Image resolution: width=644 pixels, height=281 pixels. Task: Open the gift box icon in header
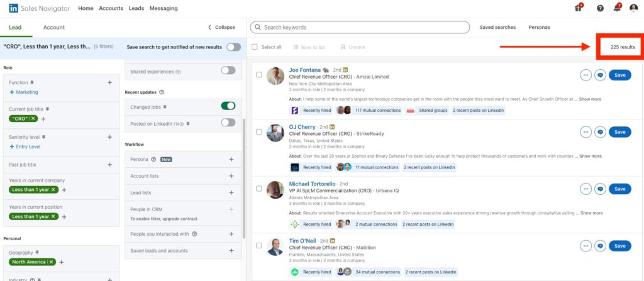tap(579, 8)
